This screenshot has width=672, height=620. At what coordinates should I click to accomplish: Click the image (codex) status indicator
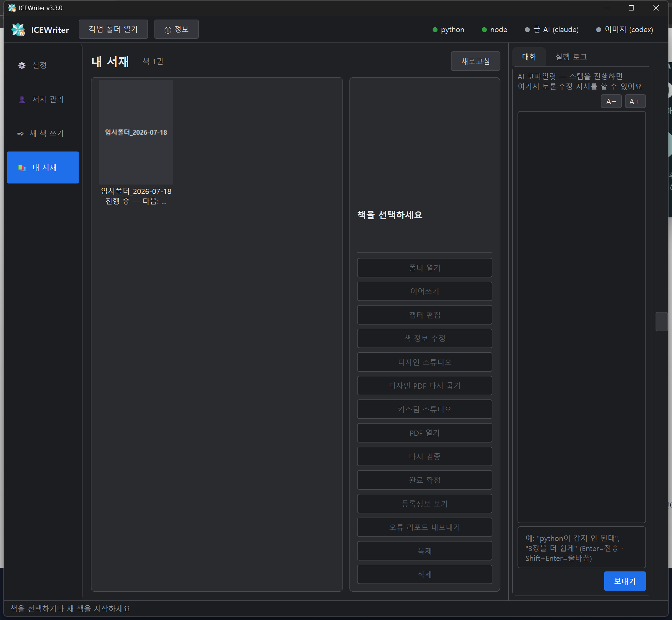(624, 30)
